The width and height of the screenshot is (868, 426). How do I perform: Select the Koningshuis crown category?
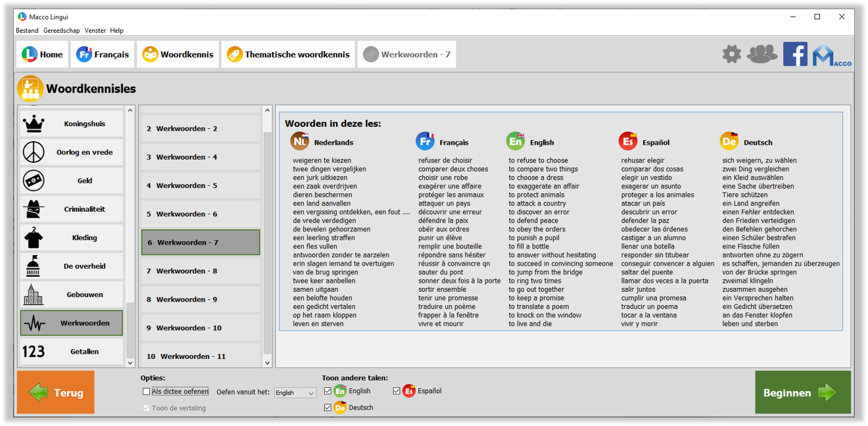(72, 124)
